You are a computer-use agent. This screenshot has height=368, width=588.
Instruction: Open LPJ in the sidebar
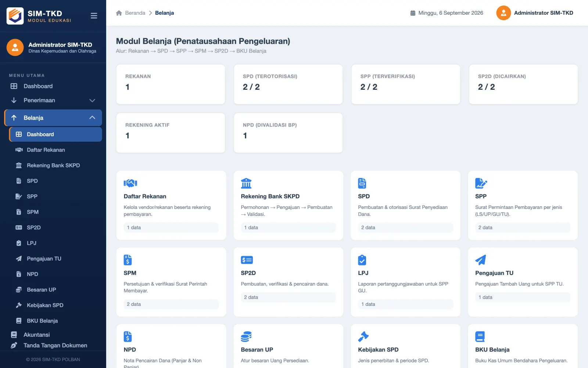[55, 243]
